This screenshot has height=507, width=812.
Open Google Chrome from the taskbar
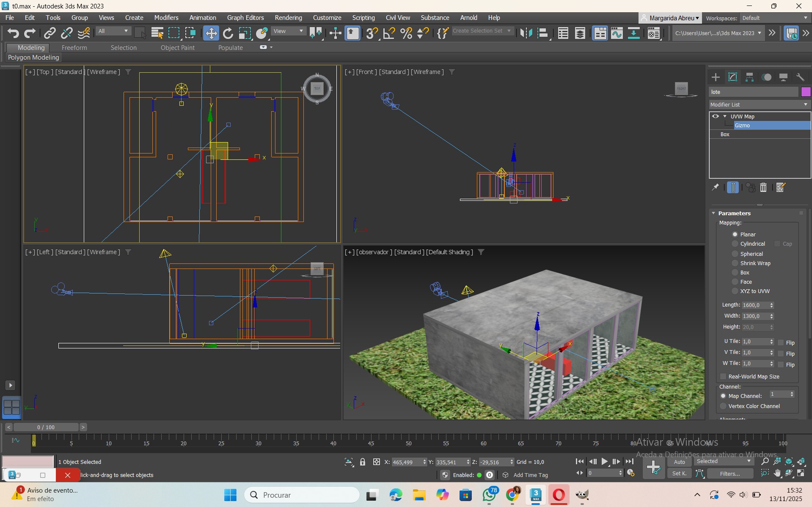(x=512, y=495)
